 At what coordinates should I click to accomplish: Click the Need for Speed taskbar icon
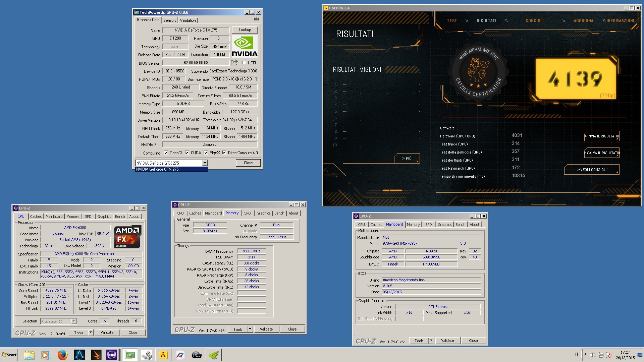click(x=180, y=355)
